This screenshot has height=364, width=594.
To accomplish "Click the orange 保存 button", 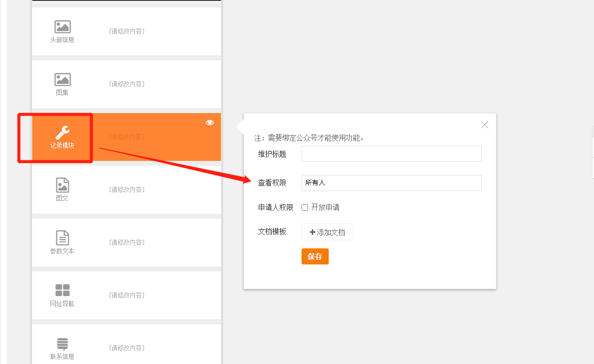I will pos(315,256).
